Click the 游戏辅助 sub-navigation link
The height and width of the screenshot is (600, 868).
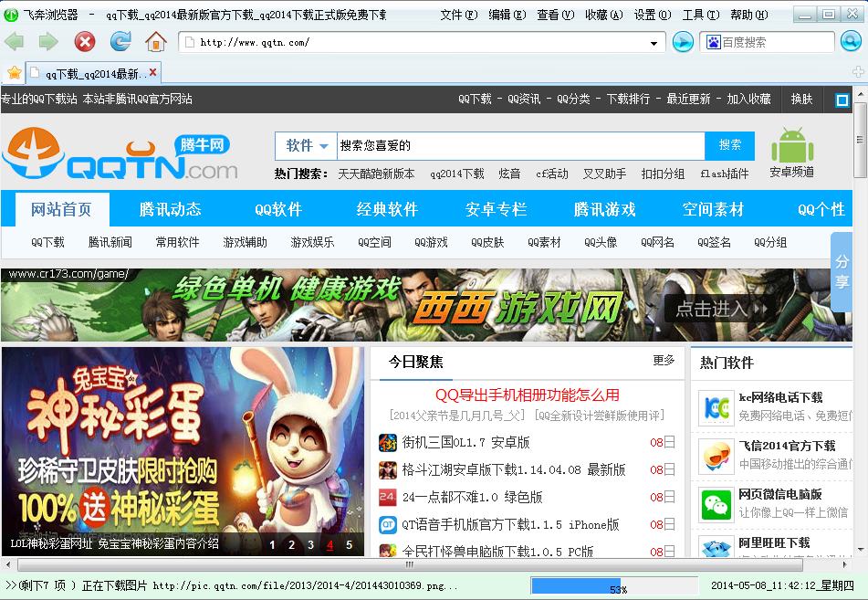pyautogui.click(x=246, y=242)
